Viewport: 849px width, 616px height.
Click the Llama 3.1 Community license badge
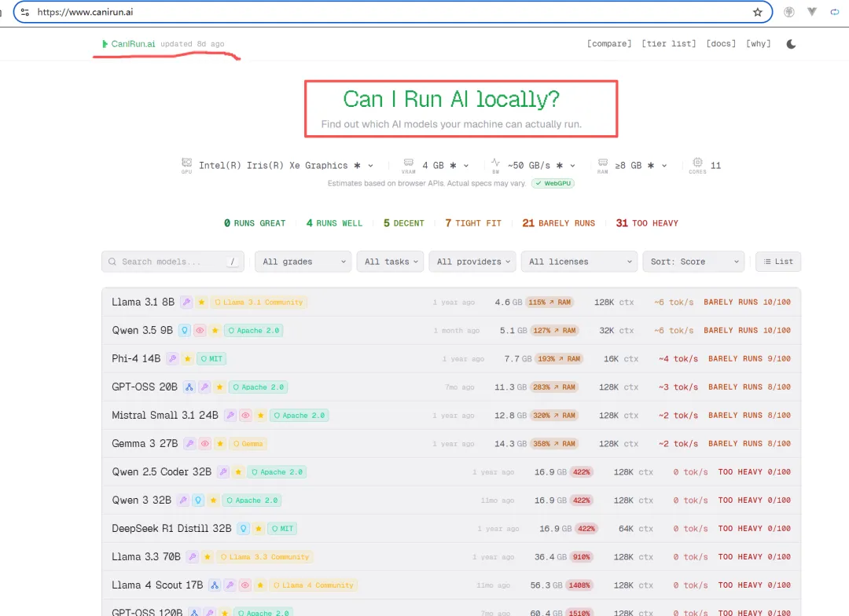tap(259, 302)
